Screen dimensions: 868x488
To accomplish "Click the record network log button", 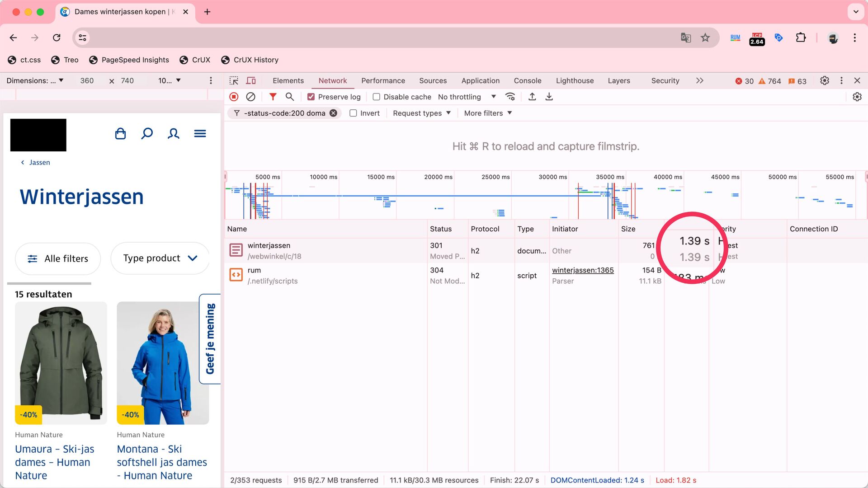I will [234, 97].
